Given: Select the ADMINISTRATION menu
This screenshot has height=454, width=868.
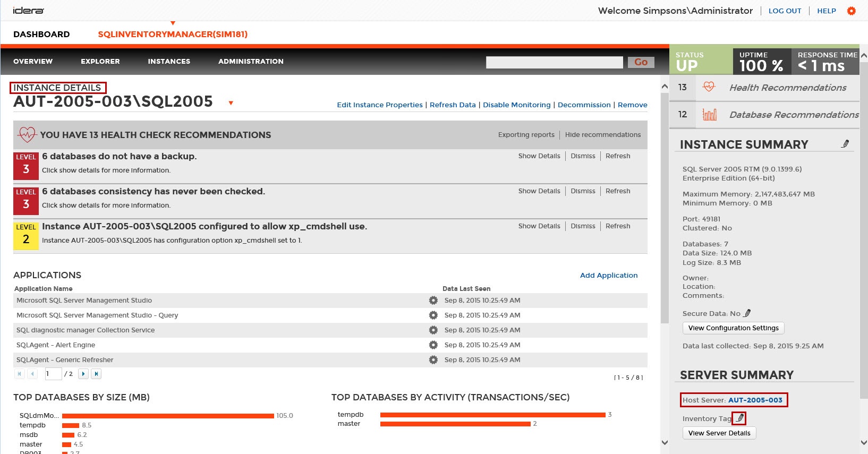Looking at the screenshot, I should pos(251,62).
